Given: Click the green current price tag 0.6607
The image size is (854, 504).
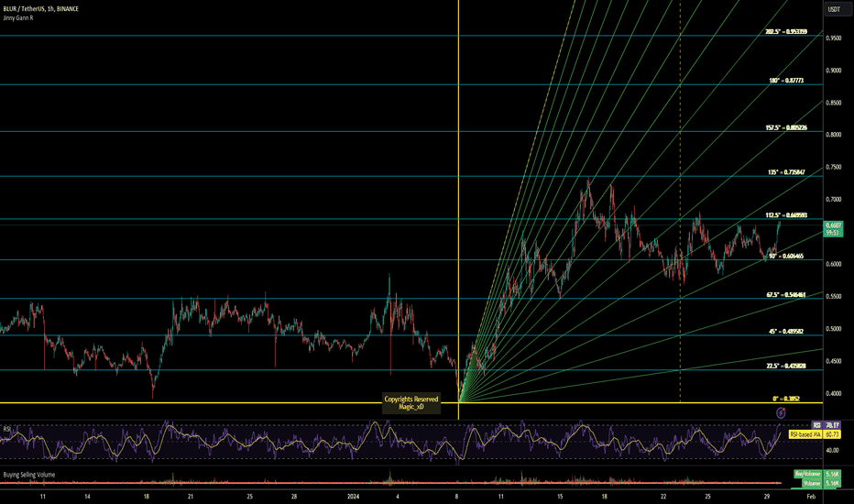Looking at the screenshot, I should tap(833, 229).
